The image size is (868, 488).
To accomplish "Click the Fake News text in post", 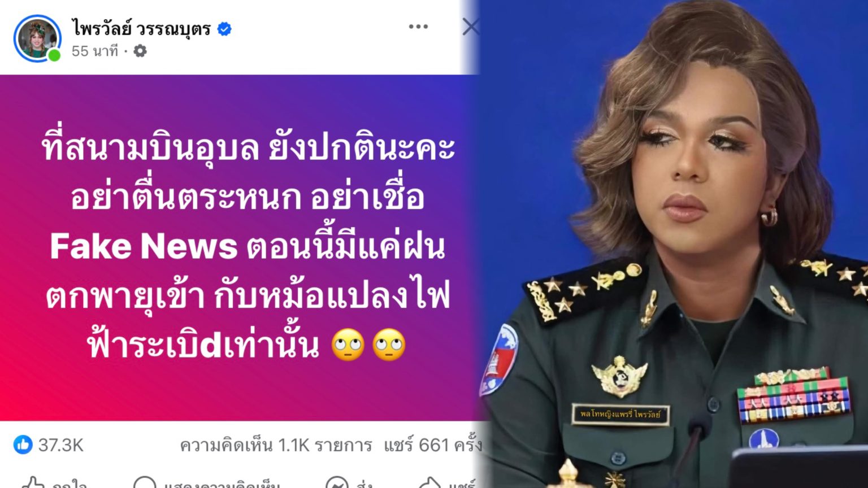I will coord(144,246).
